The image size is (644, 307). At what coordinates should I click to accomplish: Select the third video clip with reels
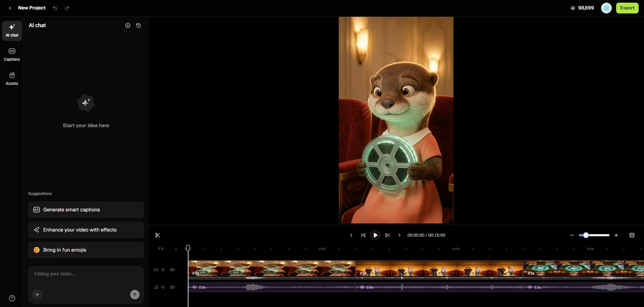(x=584, y=269)
